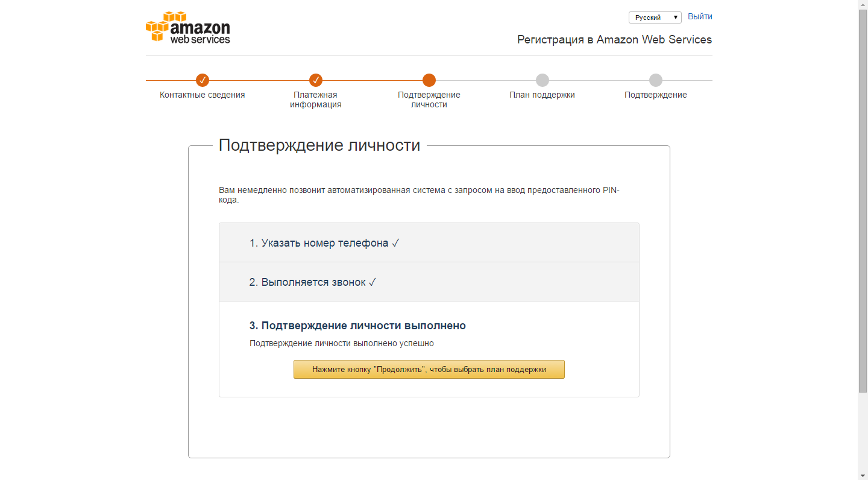Screen dimensions: 868x480
Task: Click the grey План поддержки step circle
Action: click(542, 80)
